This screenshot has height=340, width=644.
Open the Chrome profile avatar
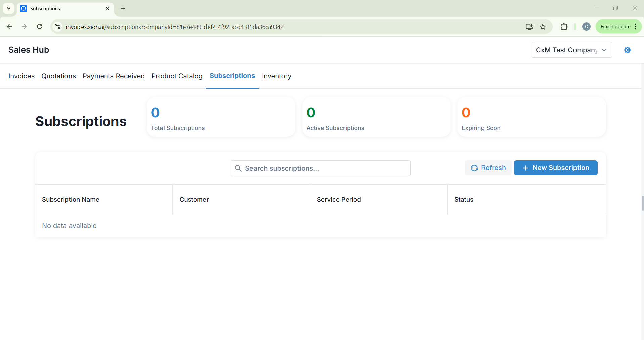point(586,27)
